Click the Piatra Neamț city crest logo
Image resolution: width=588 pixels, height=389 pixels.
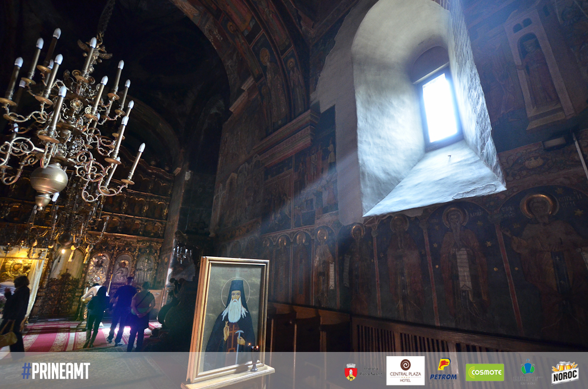click(351, 371)
